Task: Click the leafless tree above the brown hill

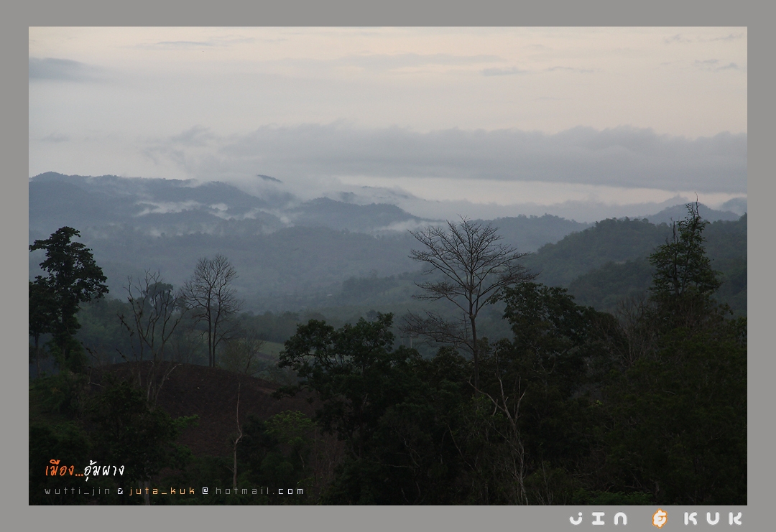Action: click(x=211, y=302)
